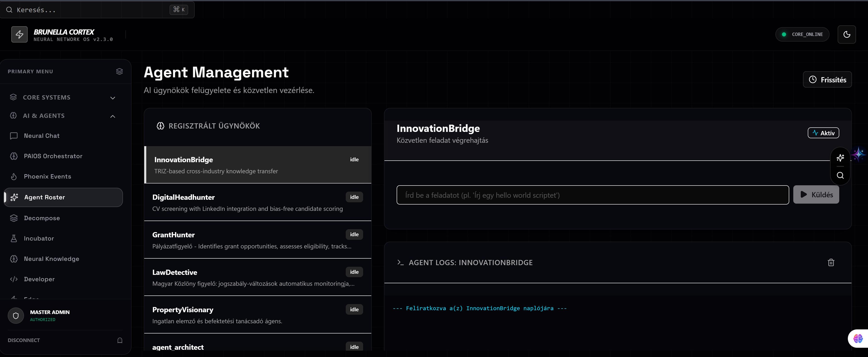Click the floating magnifier search icon
The width and height of the screenshot is (868, 357).
[x=840, y=176]
